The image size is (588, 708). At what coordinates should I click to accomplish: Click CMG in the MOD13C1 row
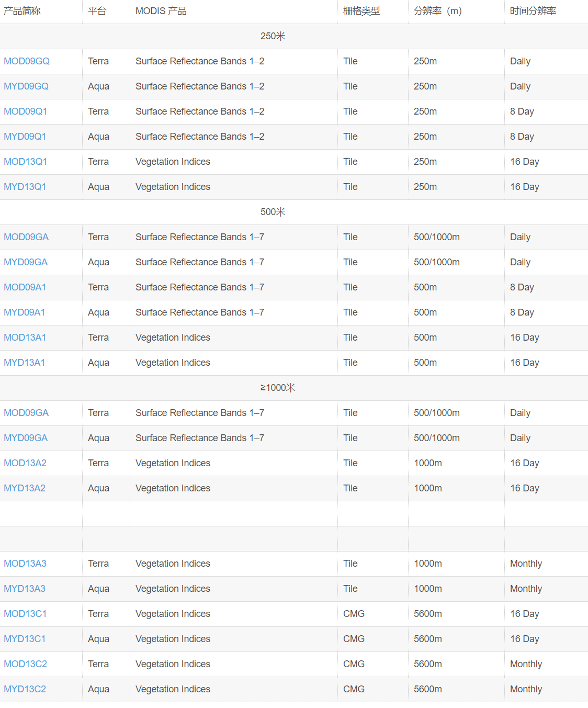(354, 614)
